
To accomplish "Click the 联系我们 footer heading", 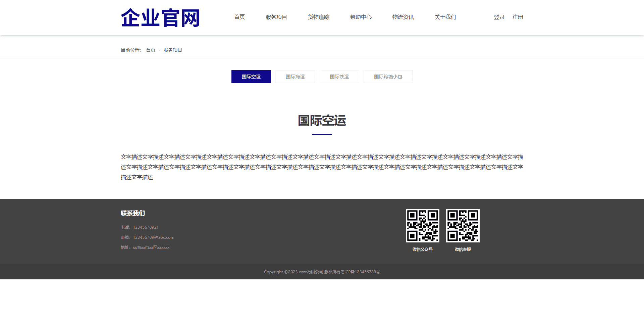I will point(133,213).
